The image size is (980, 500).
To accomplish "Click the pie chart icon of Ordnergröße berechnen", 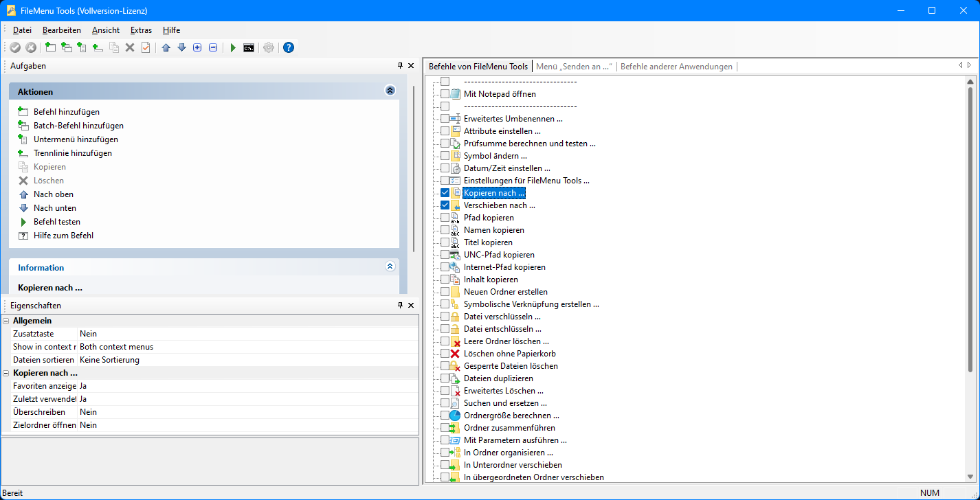I will point(455,416).
